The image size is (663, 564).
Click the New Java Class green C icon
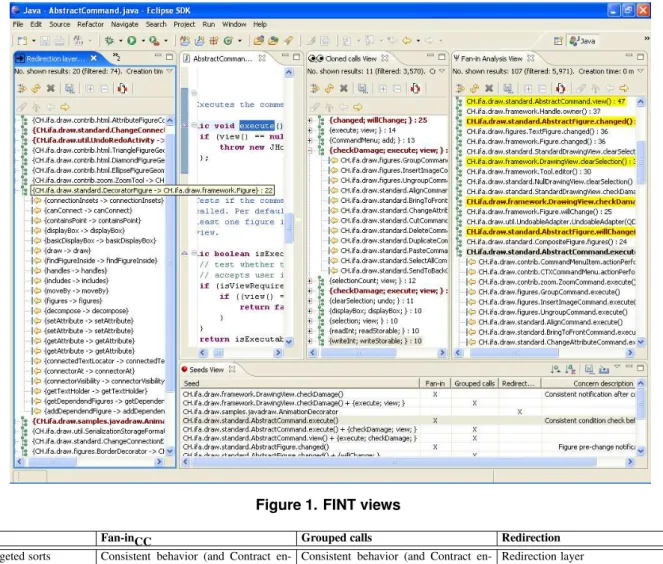click(228, 41)
